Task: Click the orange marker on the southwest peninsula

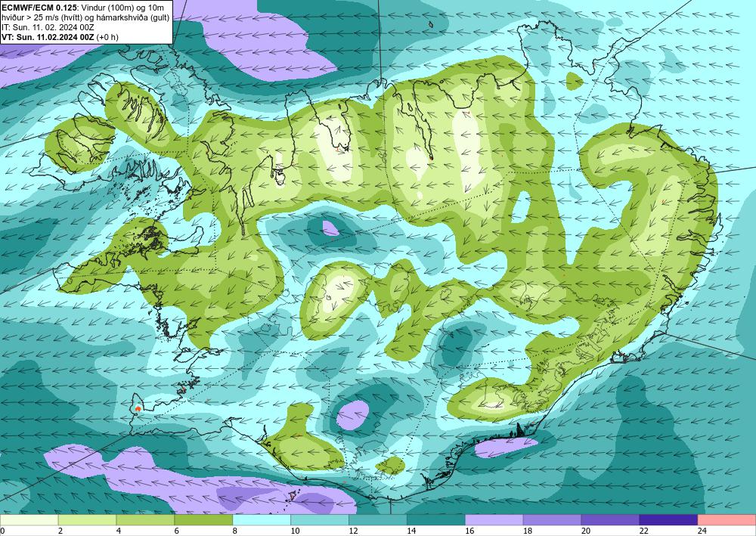Action: point(138,408)
